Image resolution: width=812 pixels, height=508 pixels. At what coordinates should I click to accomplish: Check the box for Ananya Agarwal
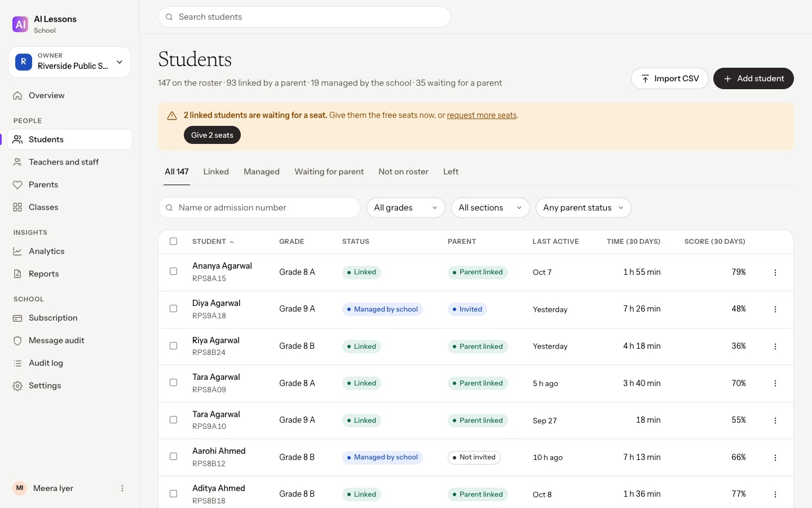coord(174,271)
